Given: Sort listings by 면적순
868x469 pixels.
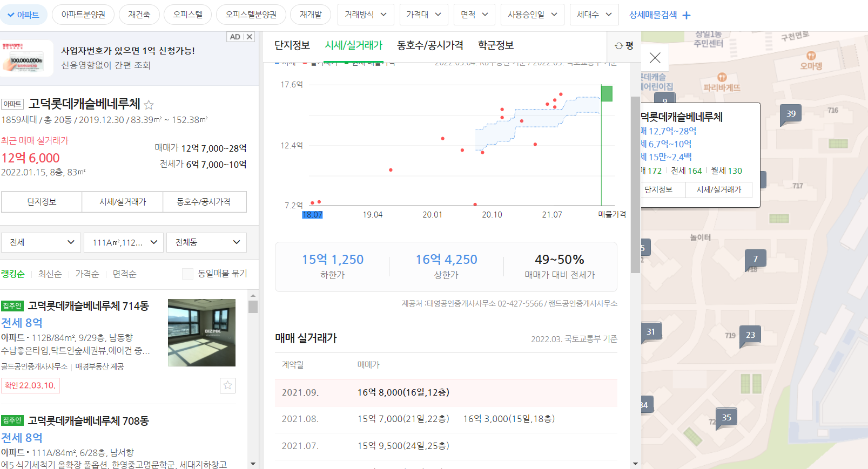Looking at the screenshot, I should pos(124,274).
